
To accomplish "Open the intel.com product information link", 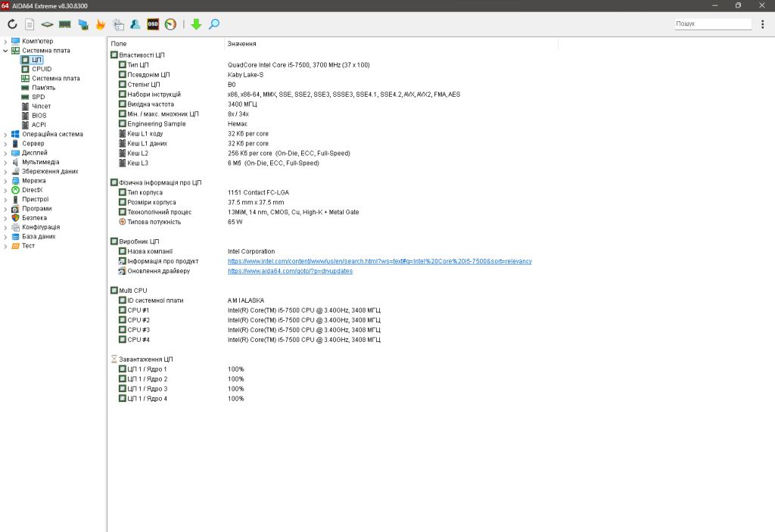I will click(x=380, y=262).
